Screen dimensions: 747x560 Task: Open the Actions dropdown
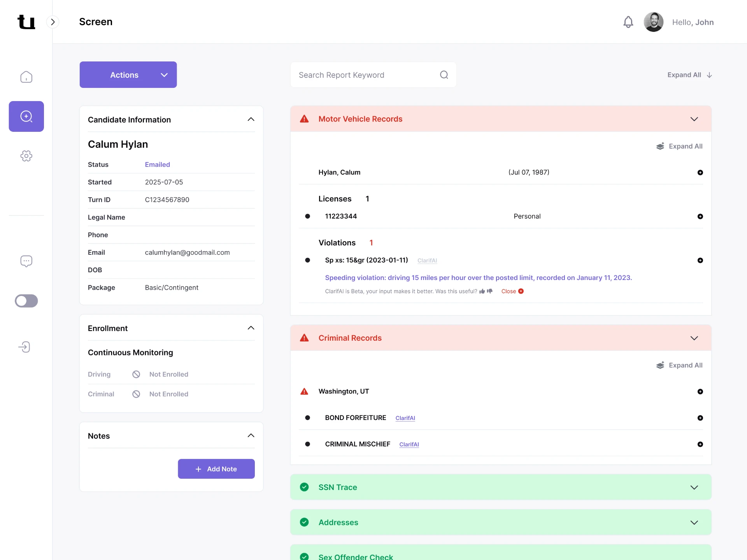click(x=128, y=75)
